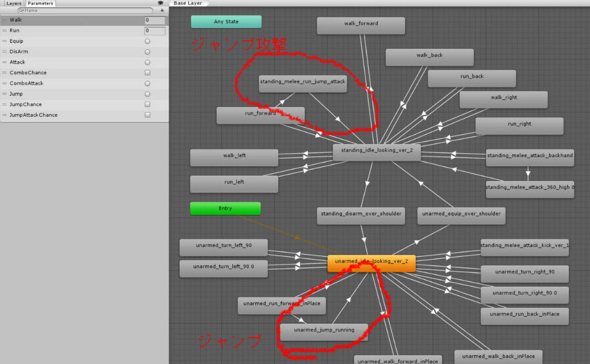The image size is (590, 364).
Task: Edit the Run parameter value field
Action: click(154, 31)
